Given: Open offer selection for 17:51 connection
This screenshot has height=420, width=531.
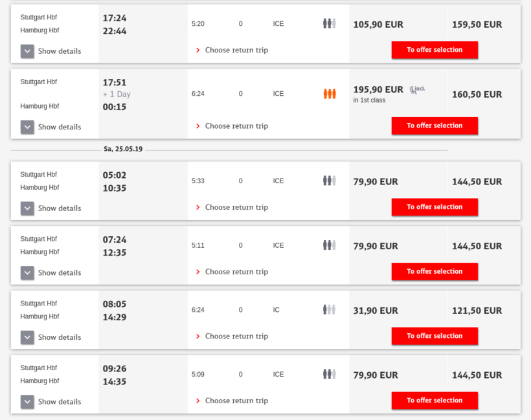Looking at the screenshot, I should (x=435, y=126).
